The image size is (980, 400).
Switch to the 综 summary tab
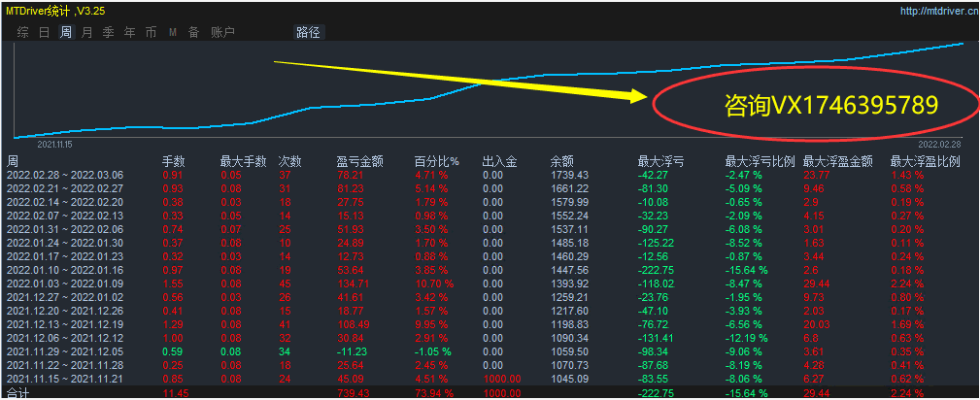click(23, 32)
